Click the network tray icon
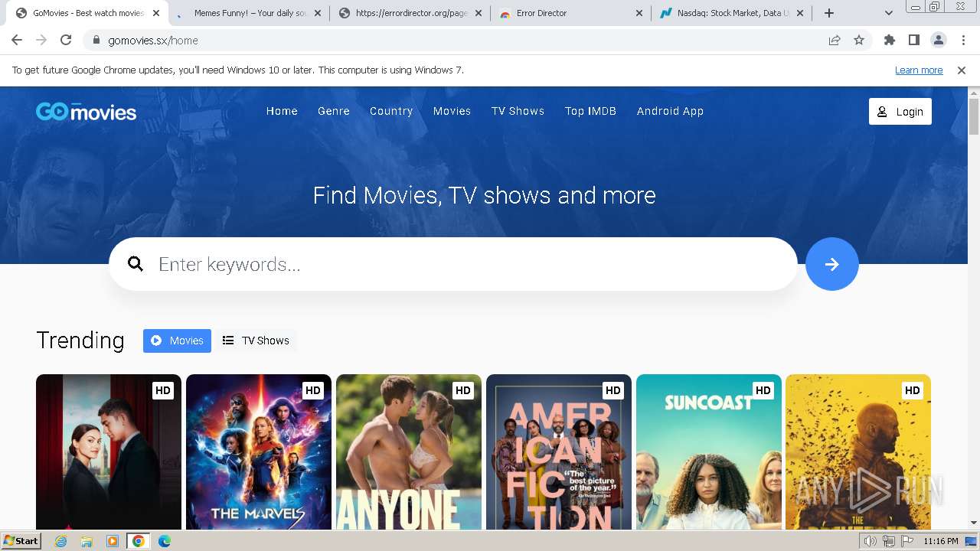The height and width of the screenshot is (551, 980). [x=889, y=541]
